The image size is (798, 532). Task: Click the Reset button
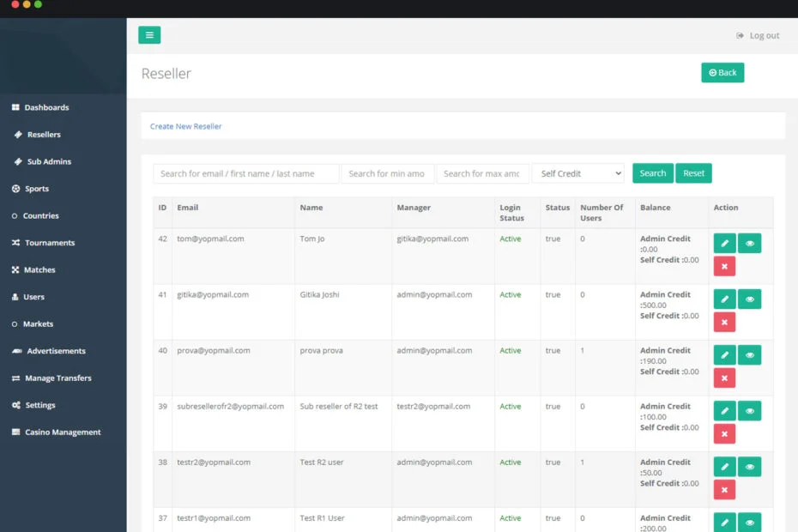[693, 173]
